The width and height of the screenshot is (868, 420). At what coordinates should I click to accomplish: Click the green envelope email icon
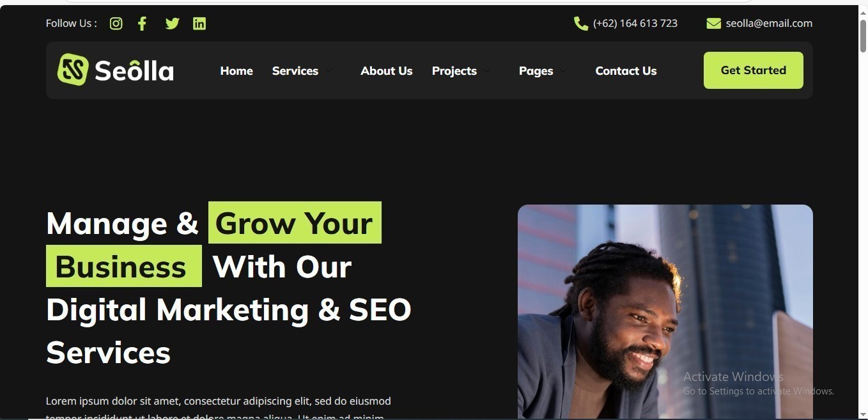(x=713, y=24)
